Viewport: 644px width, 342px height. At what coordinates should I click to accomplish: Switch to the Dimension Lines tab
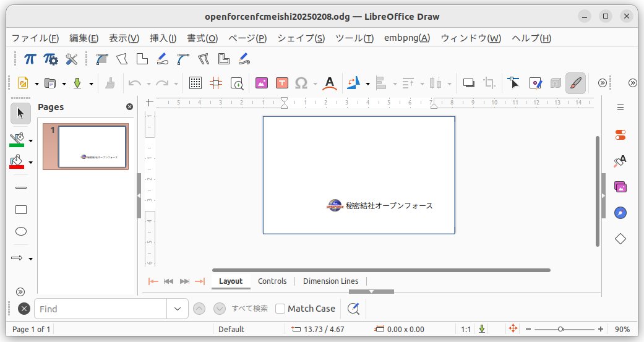click(x=330, y=281)
